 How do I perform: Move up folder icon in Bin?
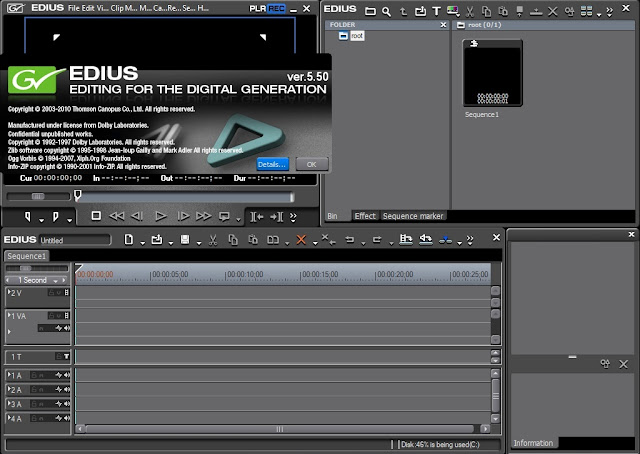tap(403, 11)
